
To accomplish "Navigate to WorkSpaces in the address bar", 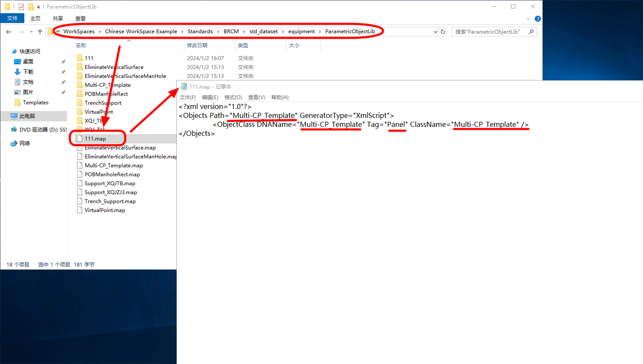I will pos(79,32).
